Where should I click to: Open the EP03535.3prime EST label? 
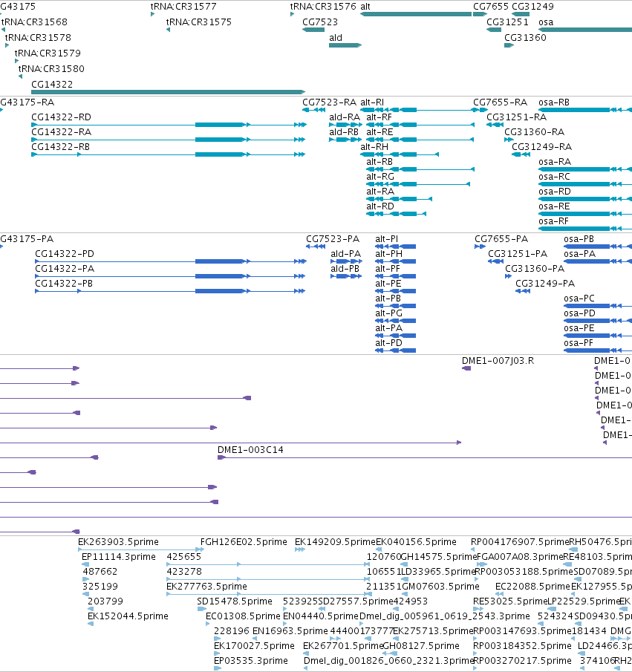pos(251,660)
